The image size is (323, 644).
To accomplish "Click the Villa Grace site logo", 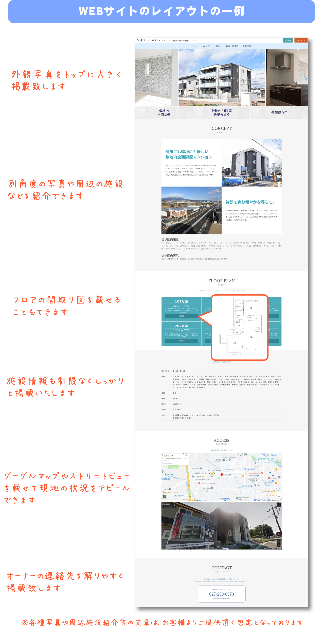I will (147, 40).
